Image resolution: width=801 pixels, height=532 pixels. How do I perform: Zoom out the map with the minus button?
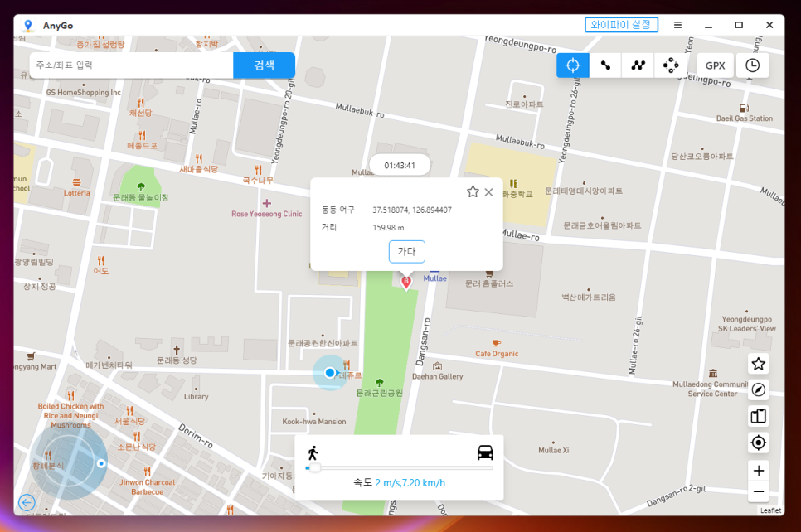(759, 491)
